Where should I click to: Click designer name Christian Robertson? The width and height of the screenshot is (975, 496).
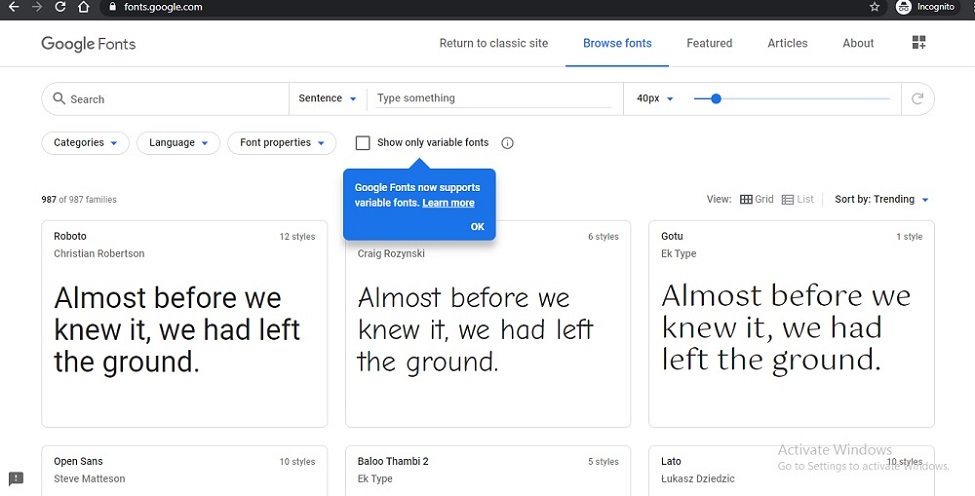click(x=99, y=254)
